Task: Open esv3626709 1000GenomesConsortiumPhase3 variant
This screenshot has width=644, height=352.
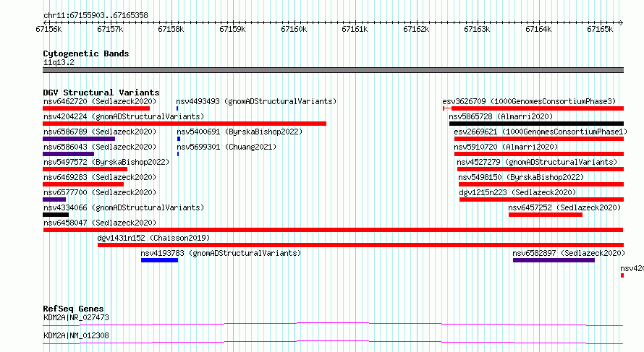Action: click(529, 101)
